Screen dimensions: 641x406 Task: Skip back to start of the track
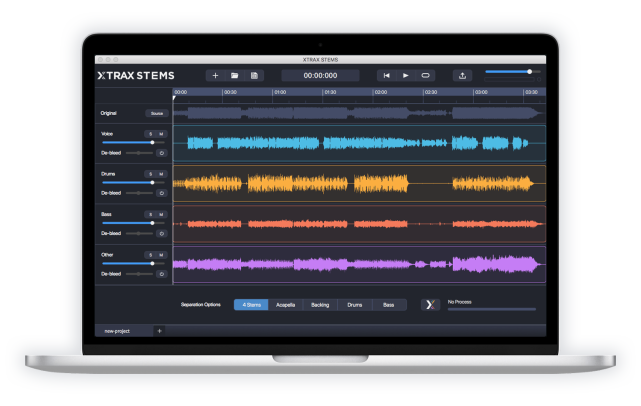coord(386,76)
